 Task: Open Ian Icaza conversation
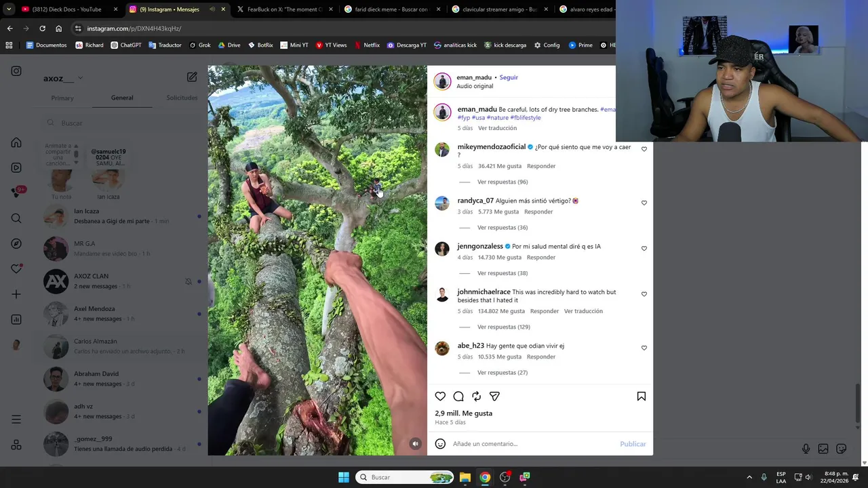[x=122, y=216]
